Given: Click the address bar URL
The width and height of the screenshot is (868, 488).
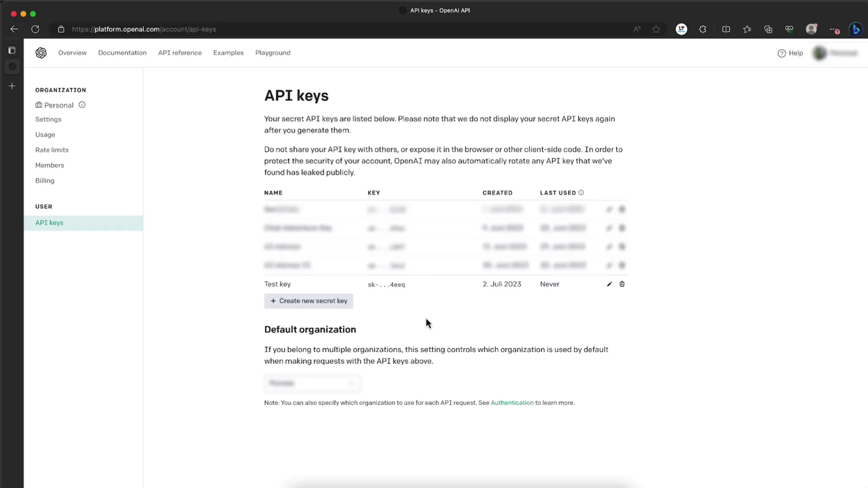Looking at the screenshot, I should tap(144, 29).
